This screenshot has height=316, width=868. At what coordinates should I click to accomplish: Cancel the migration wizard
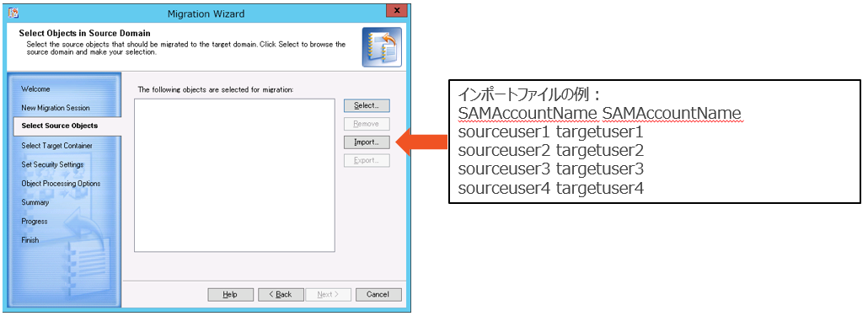(378, 294)
